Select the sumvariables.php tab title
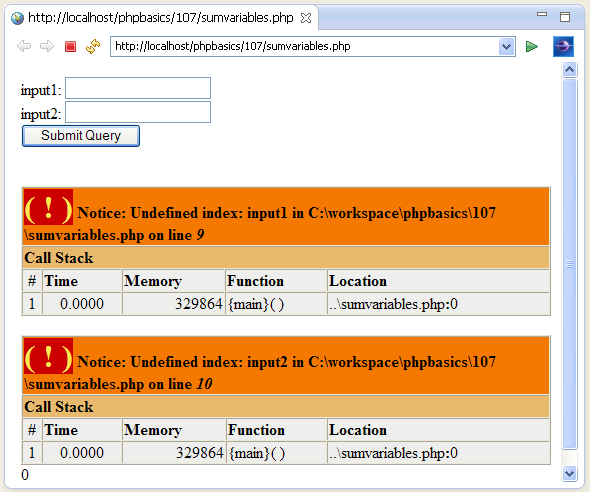 point(161,18)
